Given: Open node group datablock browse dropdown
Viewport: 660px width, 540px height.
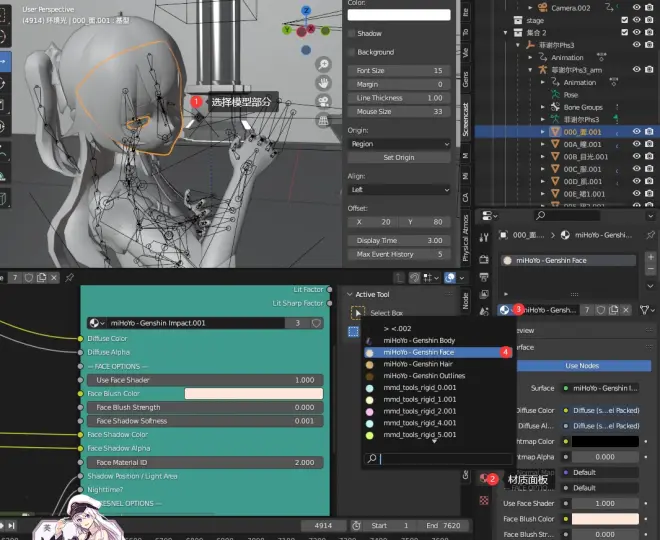Looking at the screenshot, I should (97, 323).
